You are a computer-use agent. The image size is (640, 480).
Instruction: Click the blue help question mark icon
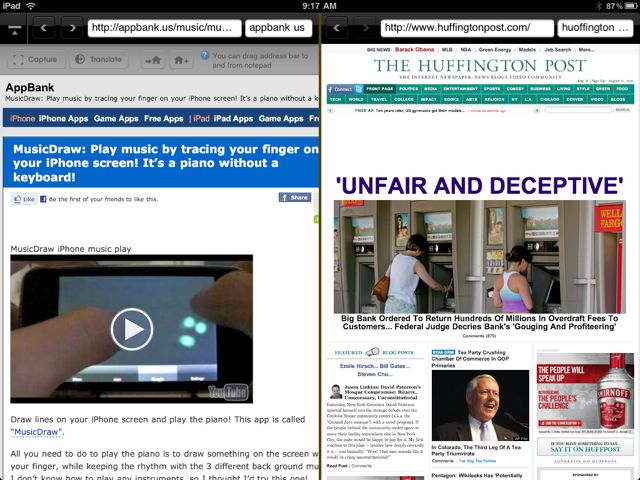click(205, 55)
